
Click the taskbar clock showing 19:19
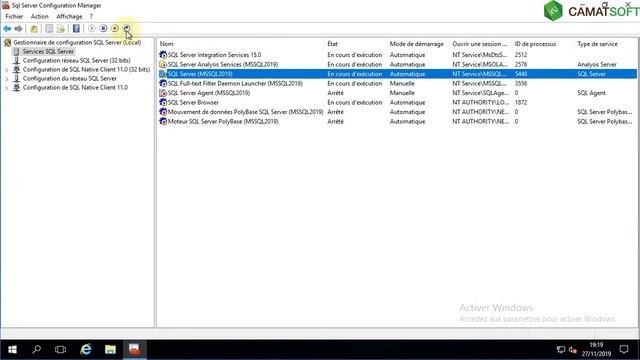pyautogui.click(x=596, y=345)
